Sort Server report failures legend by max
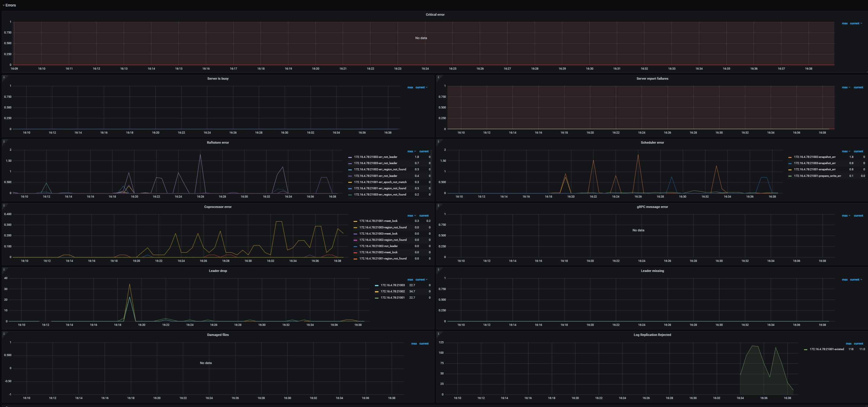 [x=845, y=87]
